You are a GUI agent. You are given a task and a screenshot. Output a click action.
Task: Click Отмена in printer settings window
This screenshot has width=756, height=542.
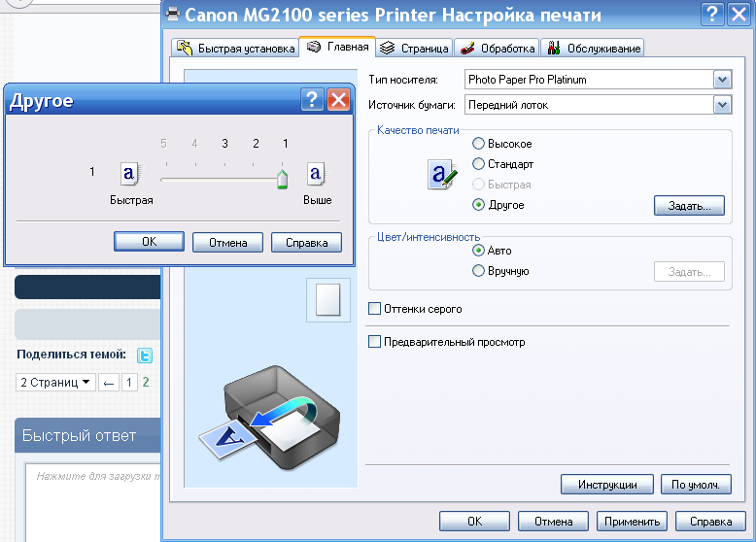(553, 522)
